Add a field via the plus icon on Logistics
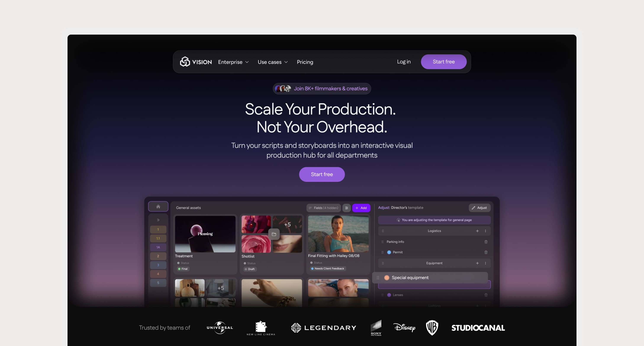This screenshot has width=644, height=346. 478,231
